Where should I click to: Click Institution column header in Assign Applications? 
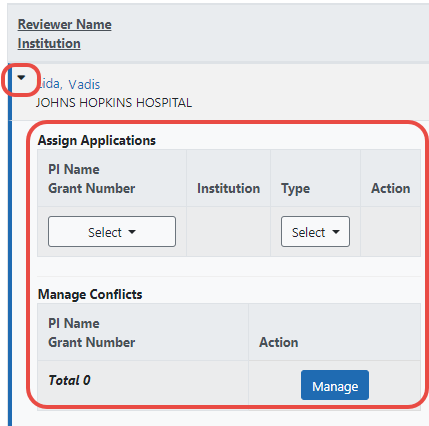[x=228, y=188]
